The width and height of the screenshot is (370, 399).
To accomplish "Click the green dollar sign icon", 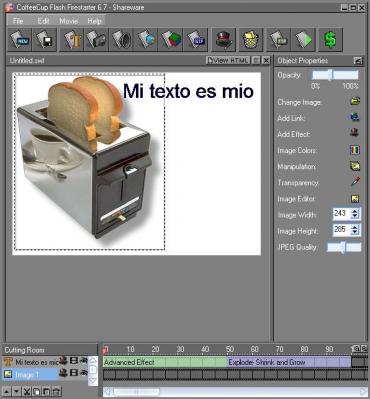I will [x=330, y=40].
